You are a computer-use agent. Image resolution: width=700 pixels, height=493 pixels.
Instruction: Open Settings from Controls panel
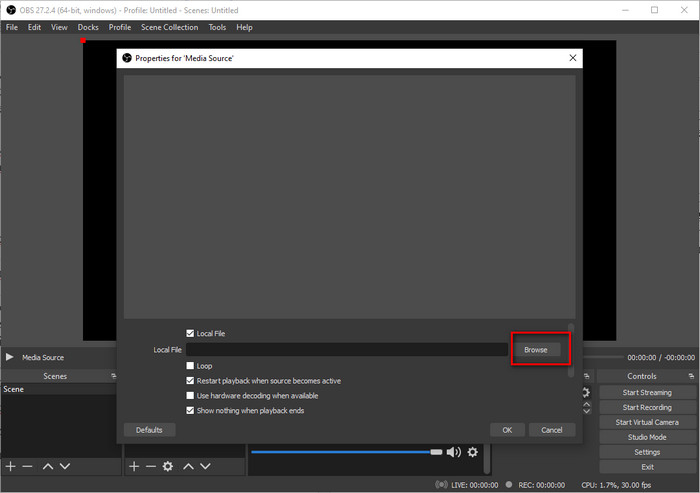coord(647,452)
